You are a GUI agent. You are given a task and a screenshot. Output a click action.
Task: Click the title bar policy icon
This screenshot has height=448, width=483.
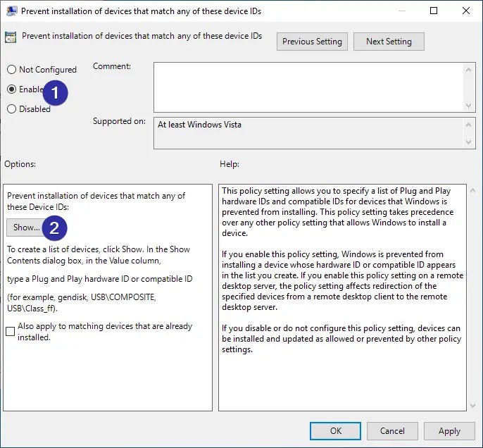[x=11, y=11]
